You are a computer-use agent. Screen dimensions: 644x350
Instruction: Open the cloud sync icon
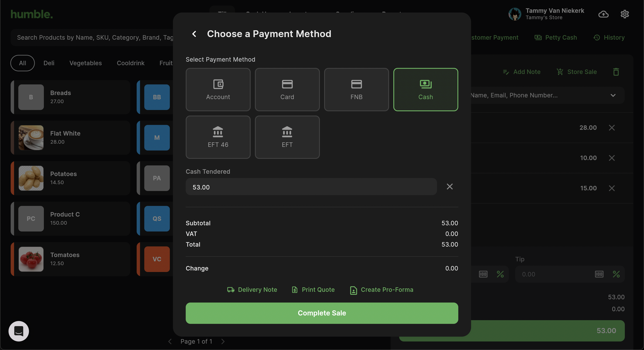click(x=603, y=14)
